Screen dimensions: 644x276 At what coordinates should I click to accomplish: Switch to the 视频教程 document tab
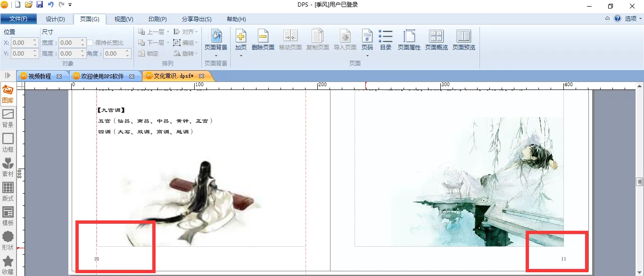pyautogui.click(x=40, y=76)
